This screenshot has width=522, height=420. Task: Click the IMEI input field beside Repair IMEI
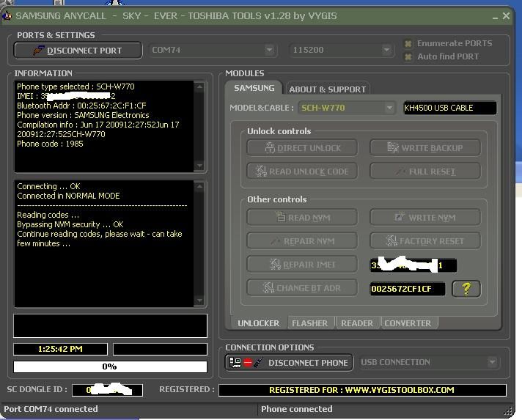(x=413, y=265)
